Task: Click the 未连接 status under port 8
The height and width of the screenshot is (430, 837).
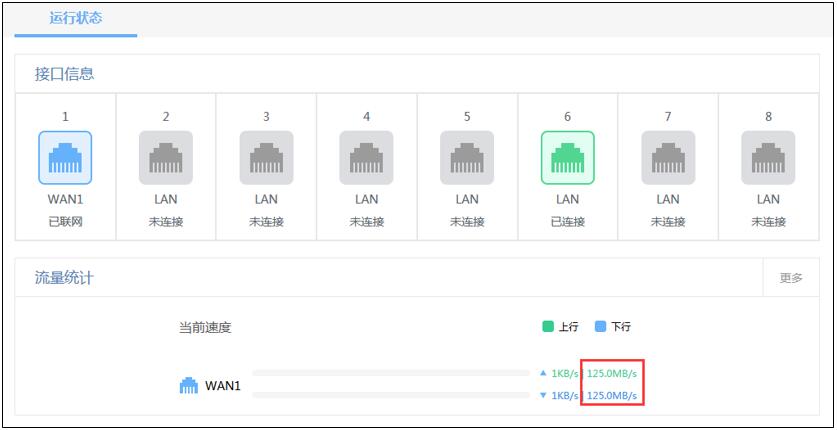Action: point(768,222)
